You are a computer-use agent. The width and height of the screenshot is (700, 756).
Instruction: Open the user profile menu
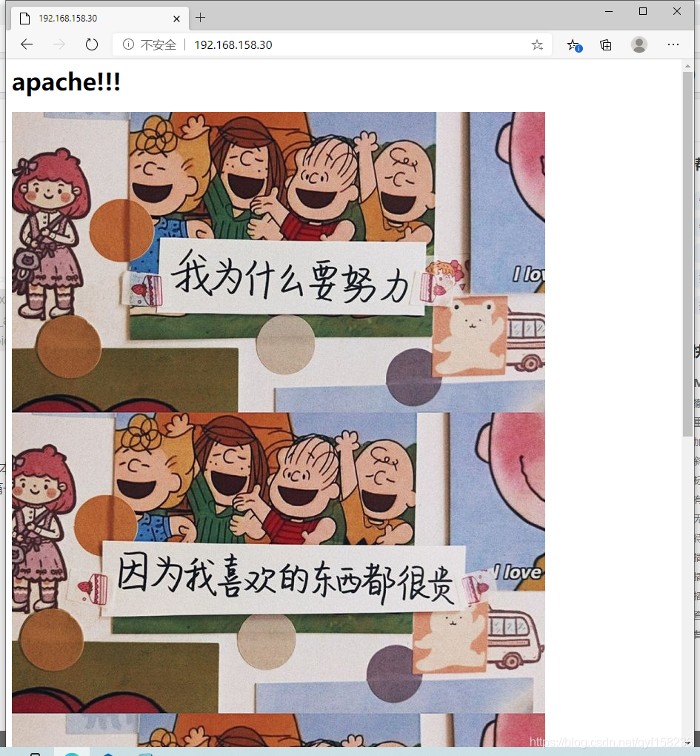pos(639,44)
